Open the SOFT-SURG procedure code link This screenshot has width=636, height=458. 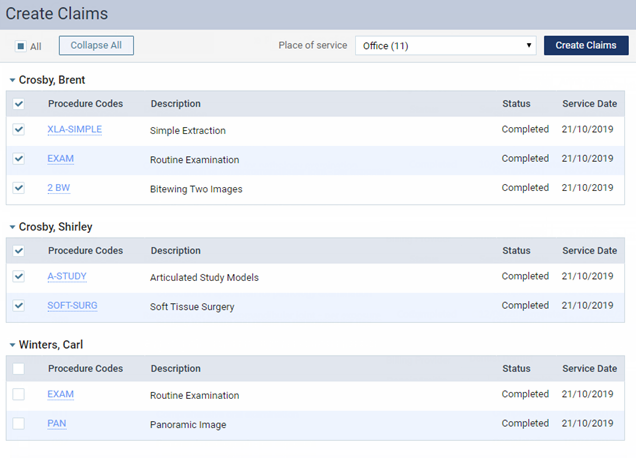click(72, 306)
